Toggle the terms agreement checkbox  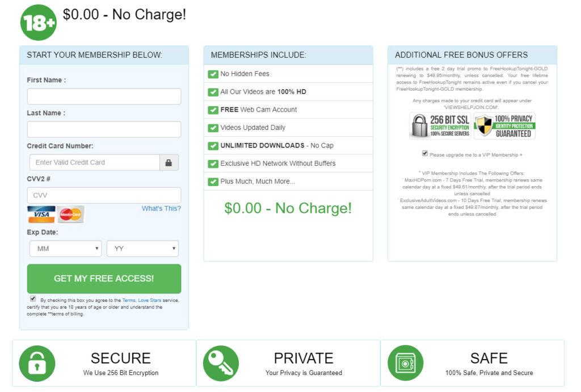pyautogui.click(x=33, y=299)
